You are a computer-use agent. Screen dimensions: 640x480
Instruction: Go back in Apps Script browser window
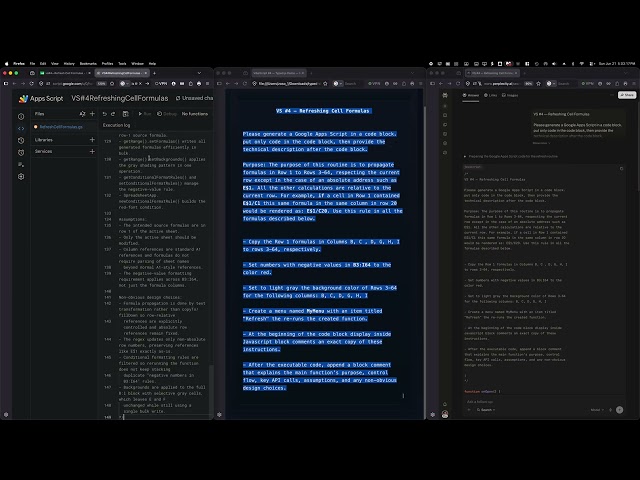[x=14, y=84]
